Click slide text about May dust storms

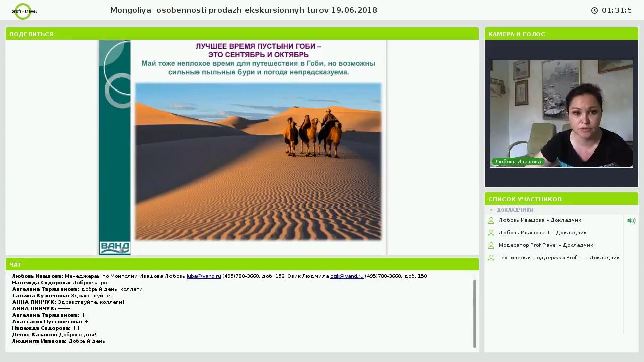click(259, 68)
